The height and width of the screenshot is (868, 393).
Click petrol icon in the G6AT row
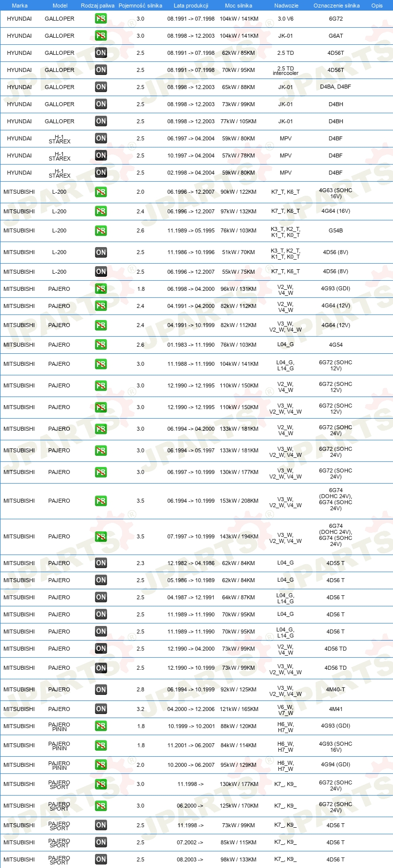point(101,36)
